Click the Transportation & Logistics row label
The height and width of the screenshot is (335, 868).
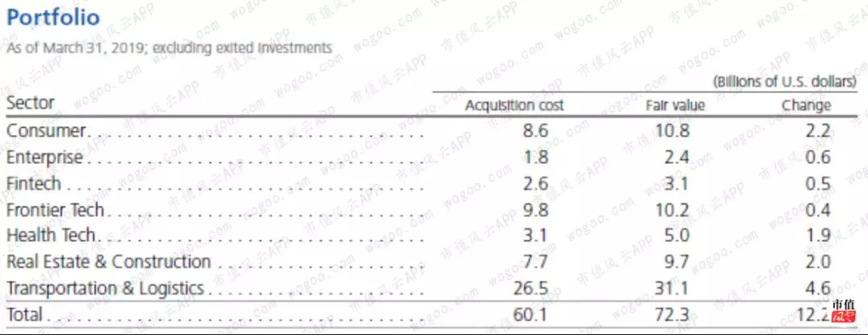[x=104, y=288]
